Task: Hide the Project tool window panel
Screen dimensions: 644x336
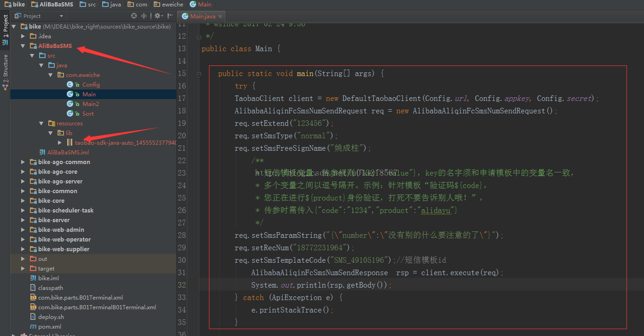Action: [170, 16]
